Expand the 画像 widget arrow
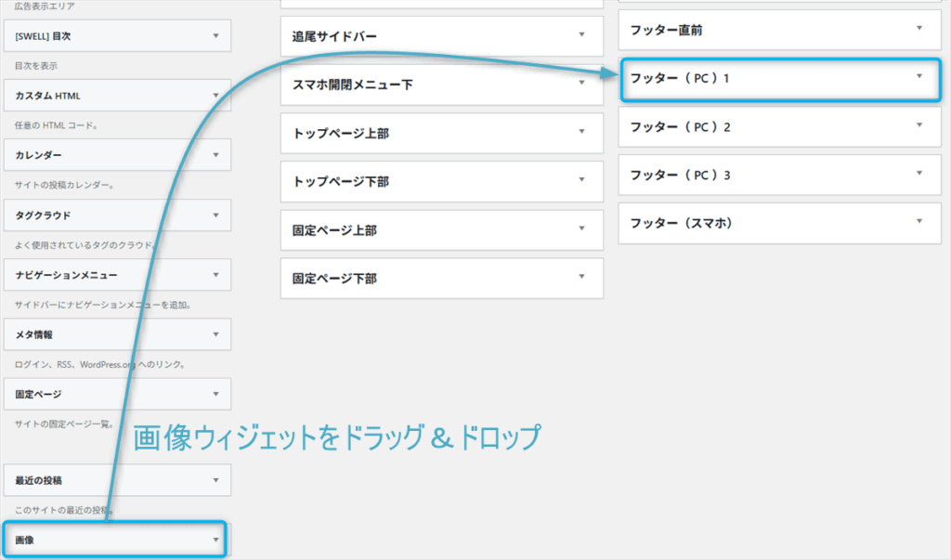 pyautogui.click(x=215, y=540)
